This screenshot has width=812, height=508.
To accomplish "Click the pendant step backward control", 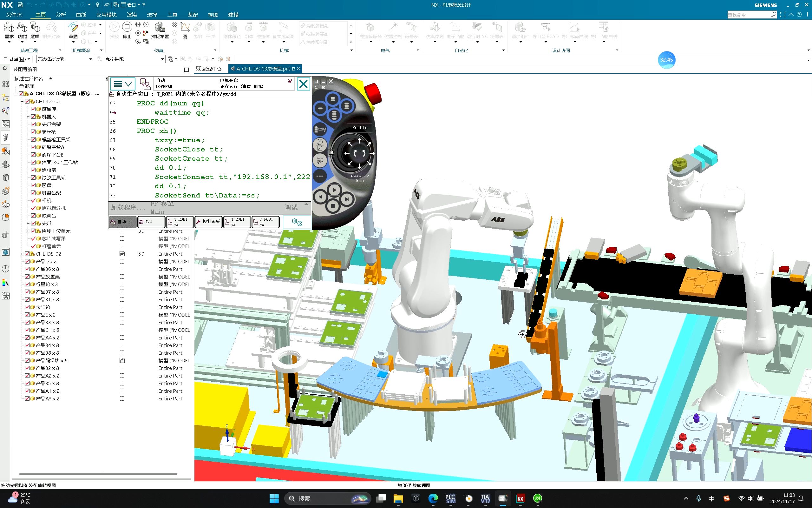I will click(321, 197).
